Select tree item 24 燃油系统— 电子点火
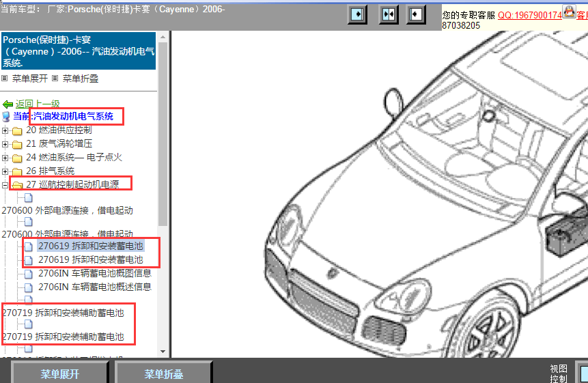Image resolution: width=588 pixels, height=383 pixels. coord(74,157)
